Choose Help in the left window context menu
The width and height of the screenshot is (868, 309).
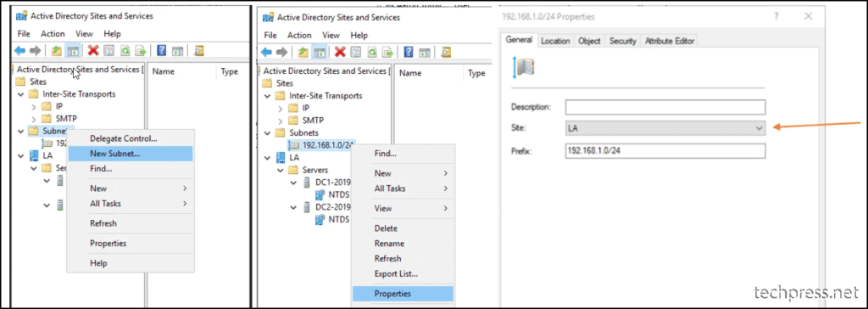[130, 263]
